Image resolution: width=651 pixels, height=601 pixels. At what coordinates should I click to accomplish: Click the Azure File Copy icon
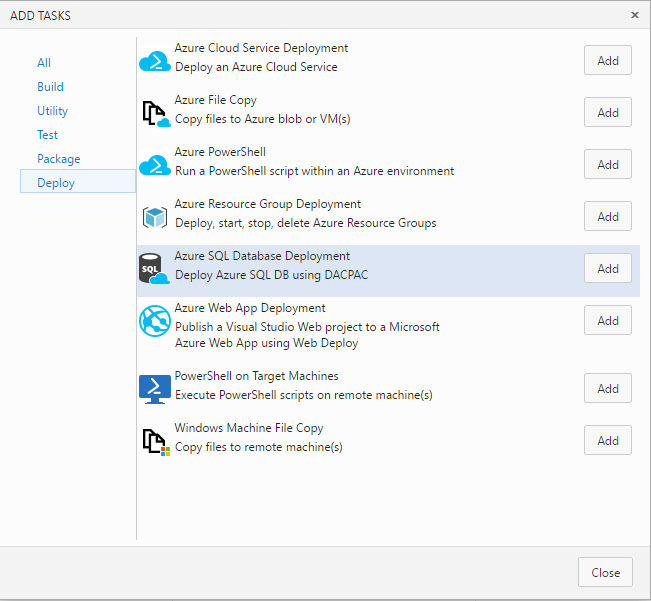coord(156,114)
